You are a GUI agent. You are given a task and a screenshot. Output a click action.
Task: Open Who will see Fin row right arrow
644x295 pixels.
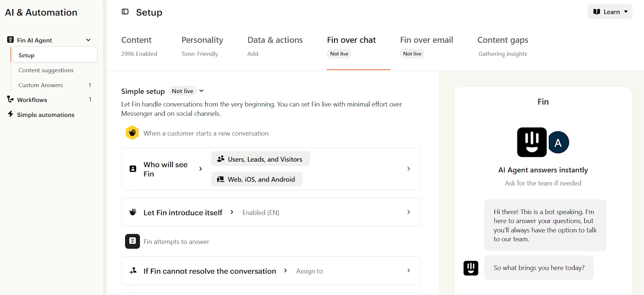[x=408, y=169]
